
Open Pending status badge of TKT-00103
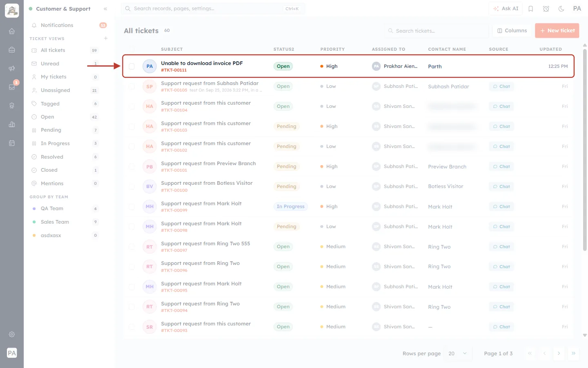point(286,126)
